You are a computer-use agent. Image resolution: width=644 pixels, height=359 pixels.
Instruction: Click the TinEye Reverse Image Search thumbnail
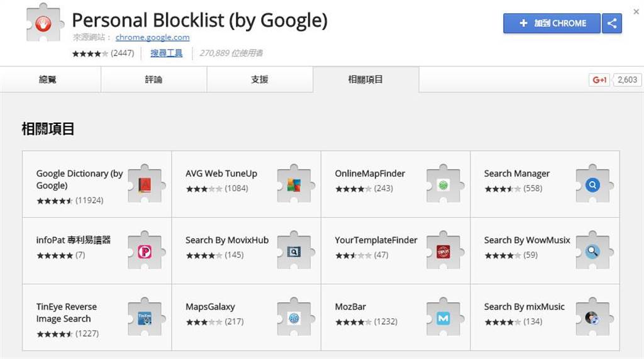[145, 318]
